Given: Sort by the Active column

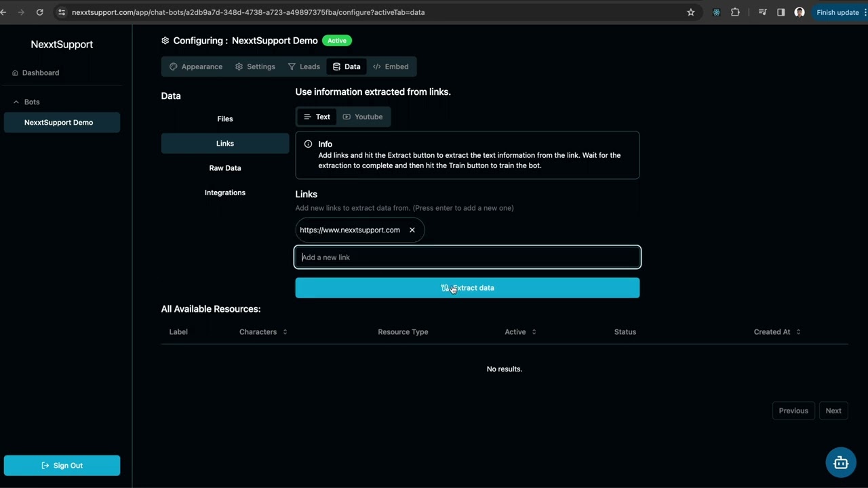Looking at the screenshot, I should (520, 332).
